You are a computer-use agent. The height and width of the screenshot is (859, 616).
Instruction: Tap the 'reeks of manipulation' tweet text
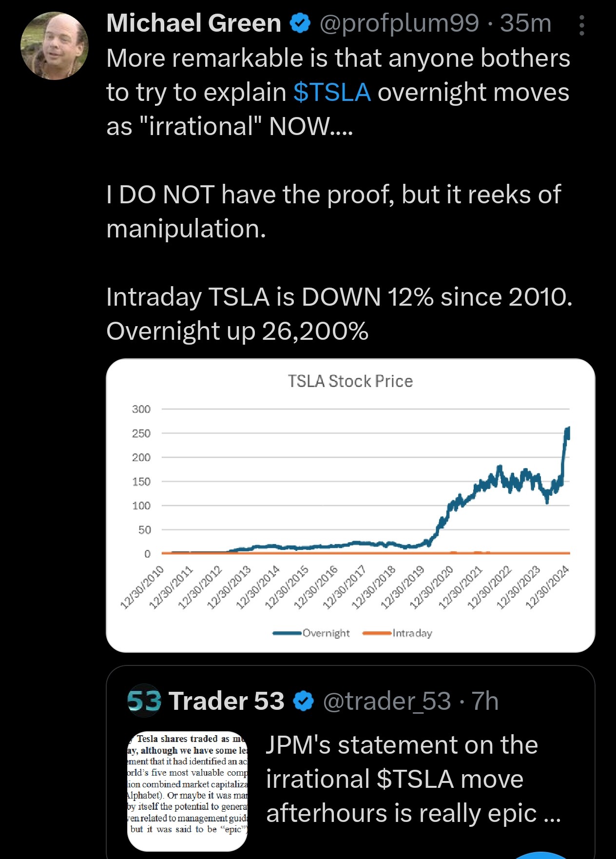[333, 211]
